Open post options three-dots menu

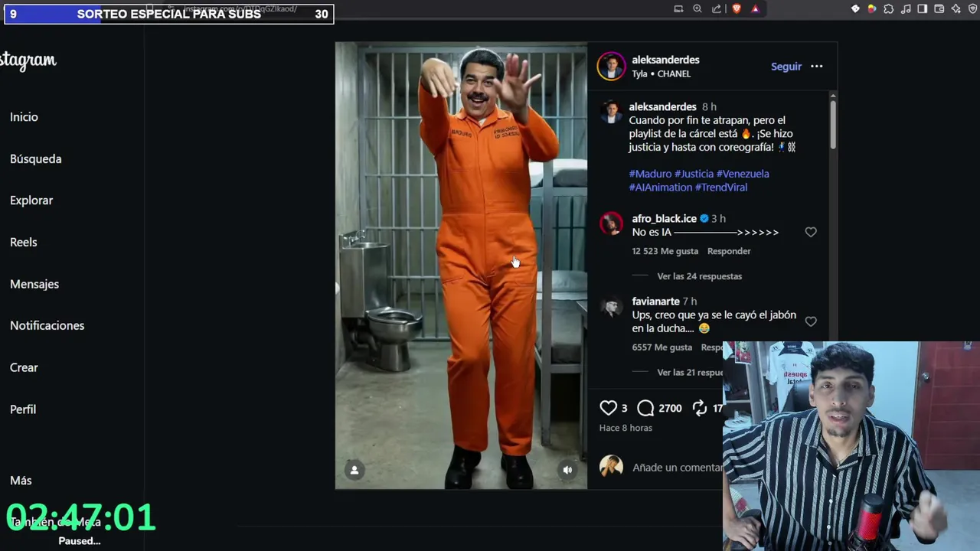[817, 67]
